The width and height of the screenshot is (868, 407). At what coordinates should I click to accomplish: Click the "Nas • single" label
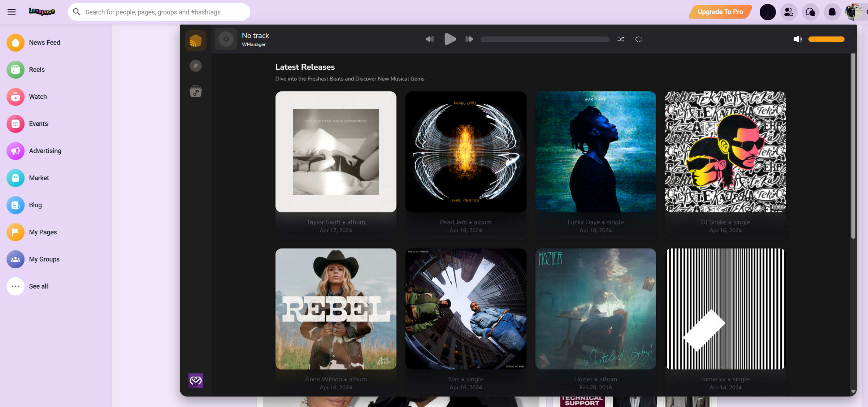click(466, 379)
